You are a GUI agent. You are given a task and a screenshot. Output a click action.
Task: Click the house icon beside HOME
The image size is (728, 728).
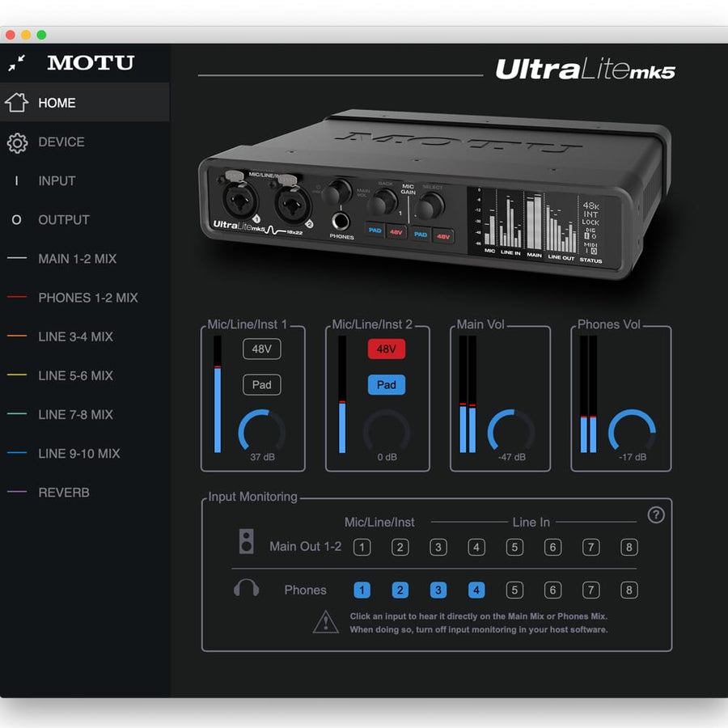17,102
